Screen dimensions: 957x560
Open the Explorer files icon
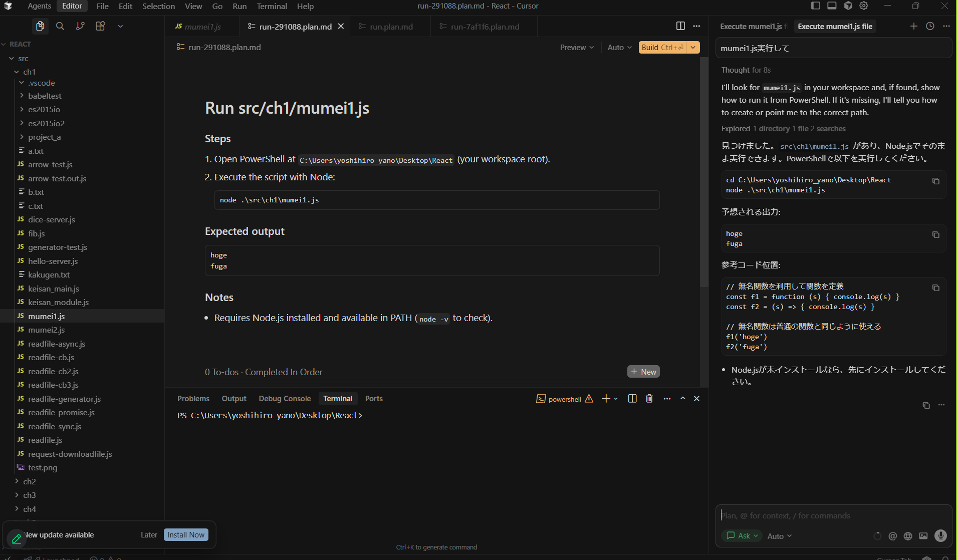(x=40, y=26)
